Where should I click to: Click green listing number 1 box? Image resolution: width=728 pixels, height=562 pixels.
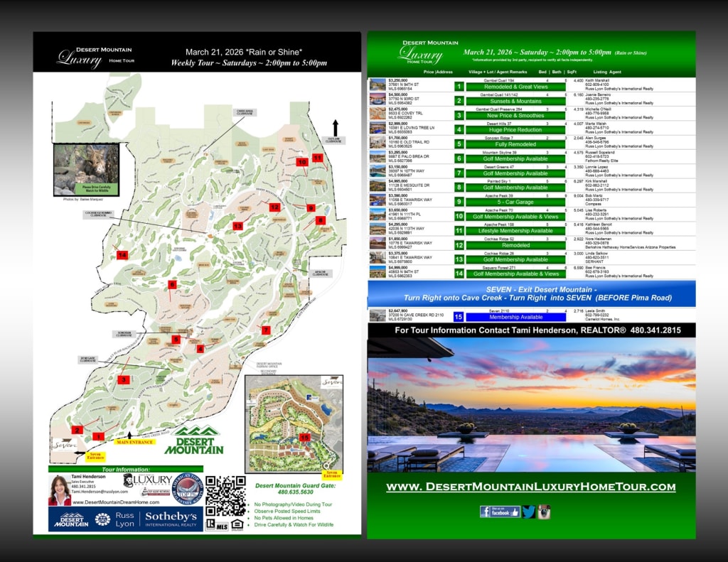click(x=459, y=86)
